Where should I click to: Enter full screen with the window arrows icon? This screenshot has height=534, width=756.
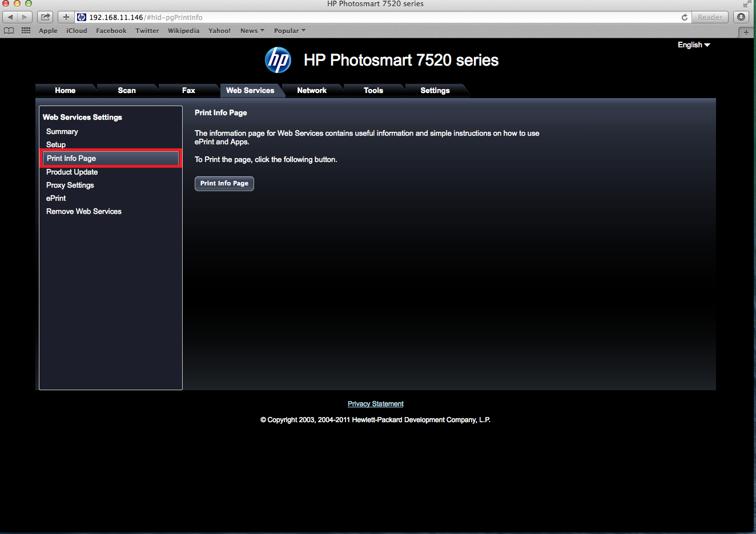(746, 4)
